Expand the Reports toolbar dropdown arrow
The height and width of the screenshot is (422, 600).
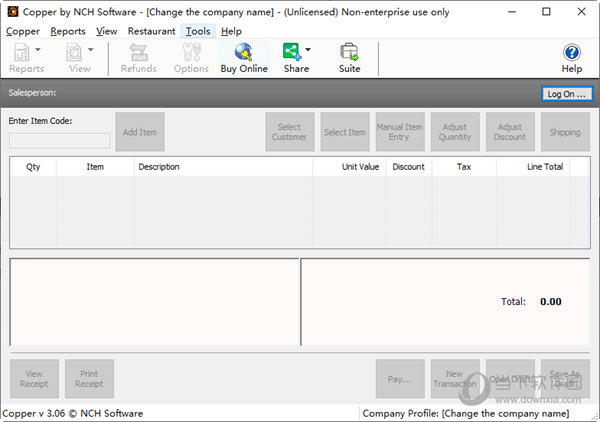(x=38, y=49)
